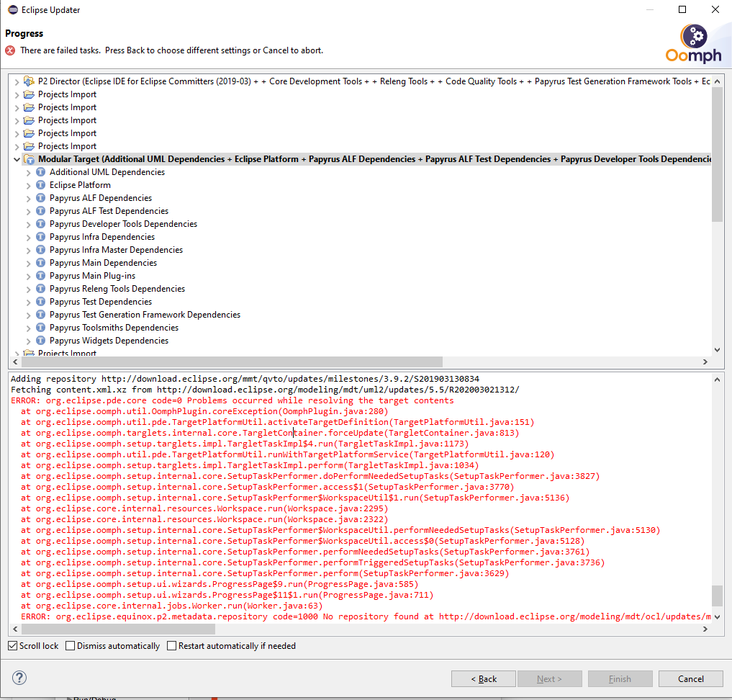Expand the P2 Director task node
The width and height of the screenshot is (732, 700).
[17, 81]
